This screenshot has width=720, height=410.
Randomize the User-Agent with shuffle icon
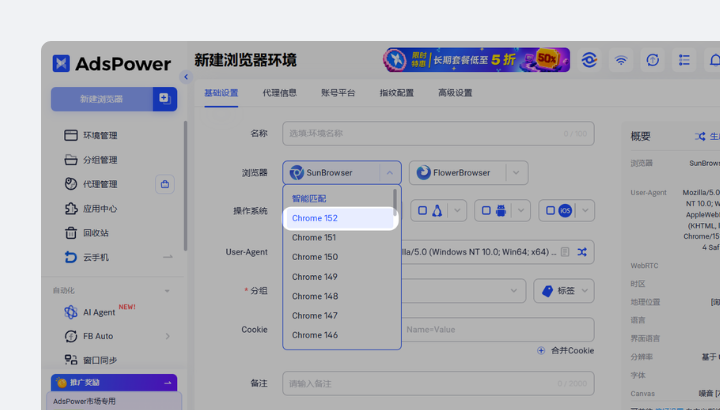click(582, 252)
